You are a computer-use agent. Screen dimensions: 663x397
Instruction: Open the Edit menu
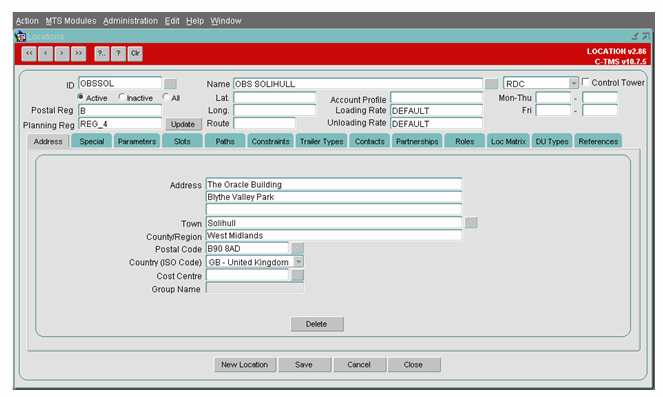click(172, 21)
